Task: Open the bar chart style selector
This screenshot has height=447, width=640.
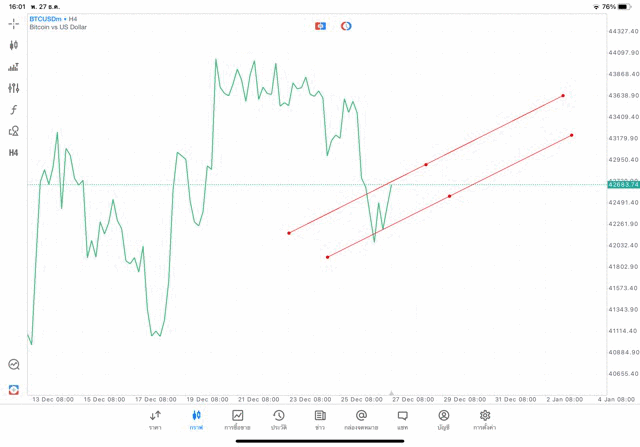Action: coord(14,67)
